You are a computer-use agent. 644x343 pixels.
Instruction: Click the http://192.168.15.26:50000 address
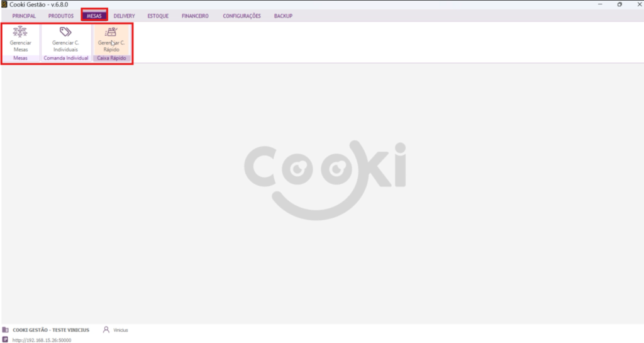tap(42, 340)
